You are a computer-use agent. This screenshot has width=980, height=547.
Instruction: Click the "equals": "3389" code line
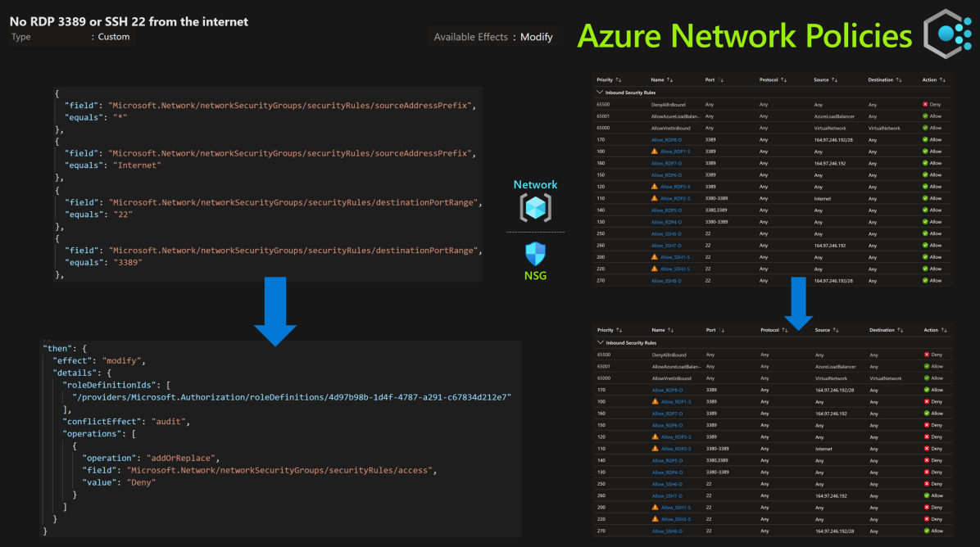103,262
